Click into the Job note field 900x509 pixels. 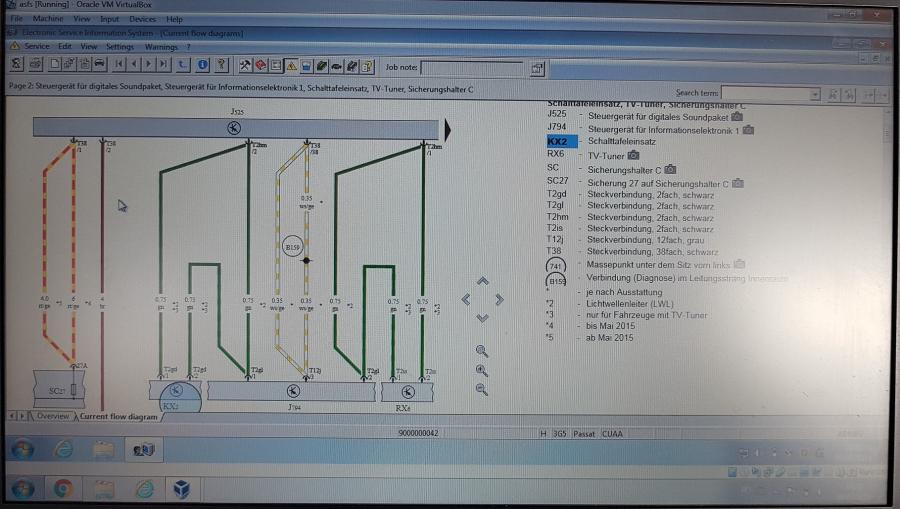point(472,68)
